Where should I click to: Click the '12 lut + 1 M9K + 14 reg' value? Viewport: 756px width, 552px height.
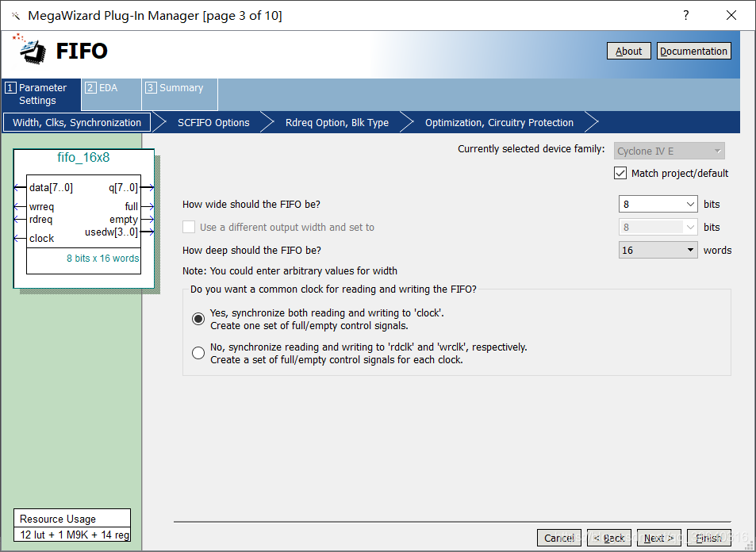coord(75,535)
